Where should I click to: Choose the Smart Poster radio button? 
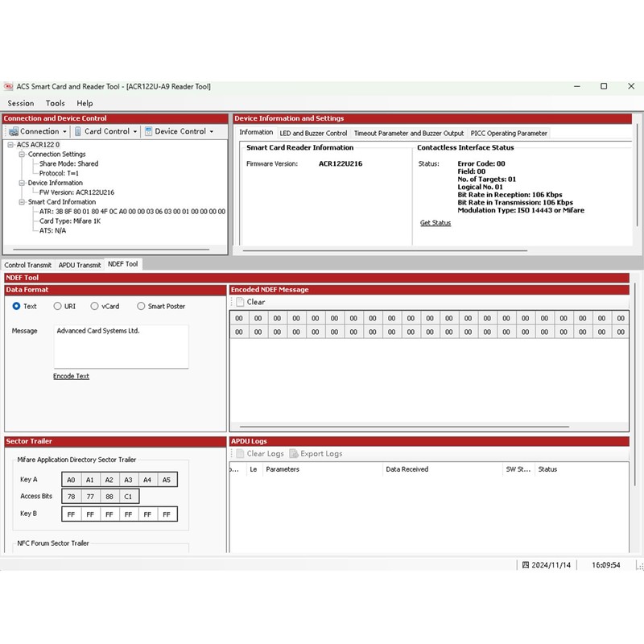(142, 306)
